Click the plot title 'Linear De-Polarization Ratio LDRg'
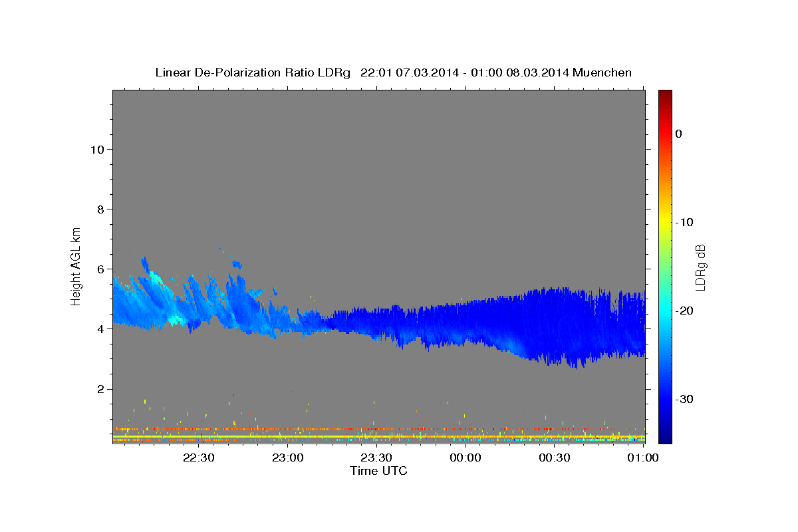This screenshot has height=532, width=798. pyautogui.click(x=252, y=72)
